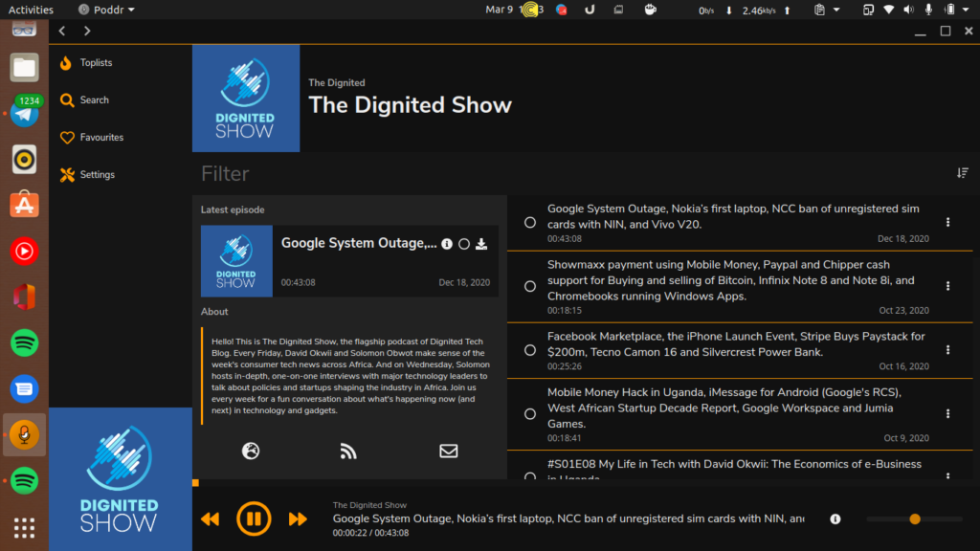The height and width of the screenshot is (551, 980).
Task: Click the Dignited Show header cover image
Action: (x=246, y=99)
